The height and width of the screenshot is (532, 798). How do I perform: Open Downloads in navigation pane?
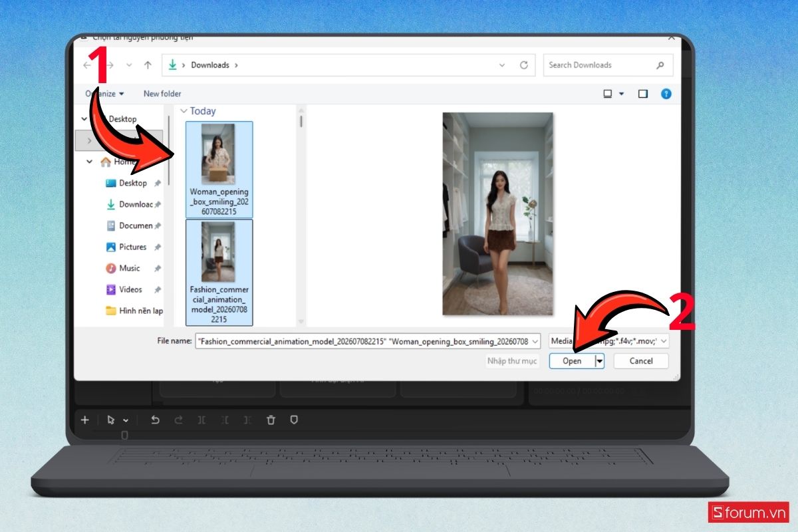[136, 204]
